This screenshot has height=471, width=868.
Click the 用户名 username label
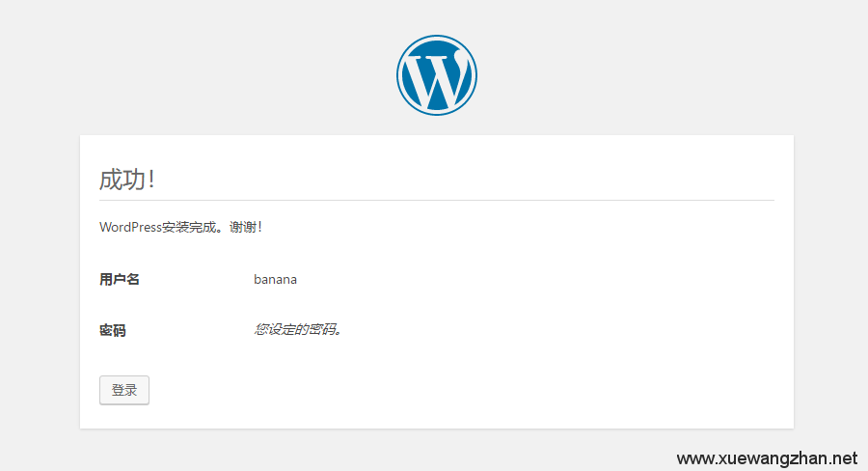[x=120, y=279]
